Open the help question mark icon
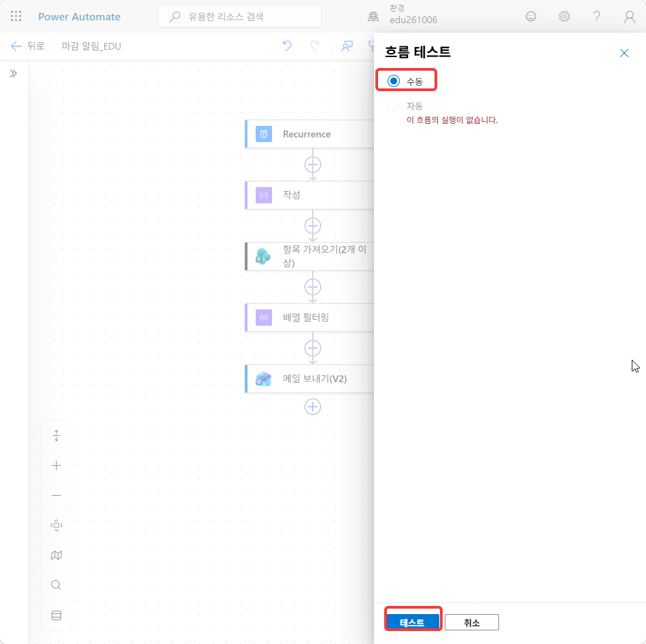 coord(596,16)
